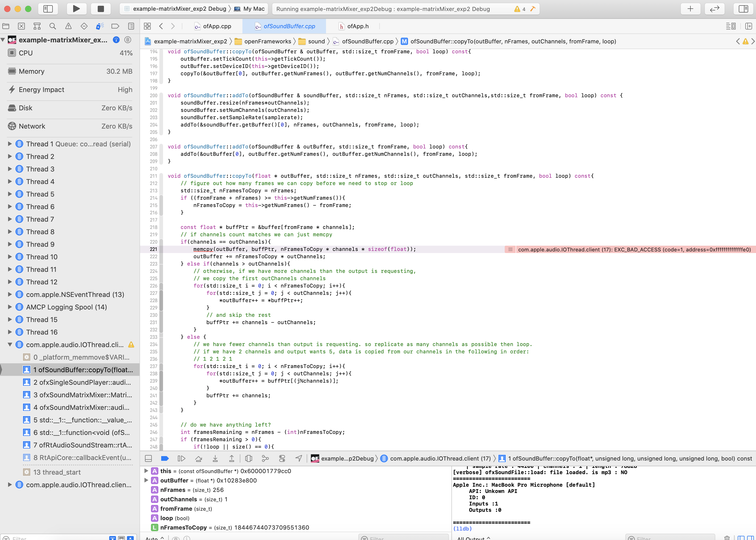The height and width of the screenshot is (540, 756).
Task: Click the EXC_BAD_ACCESS error annotation
Action: click(x=634, y=249)
